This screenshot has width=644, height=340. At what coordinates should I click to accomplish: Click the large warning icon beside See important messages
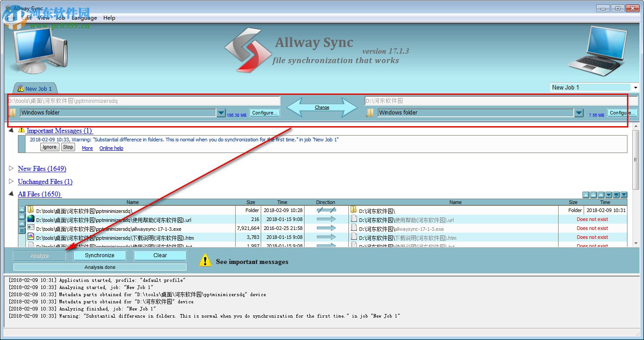click(205, 260)
